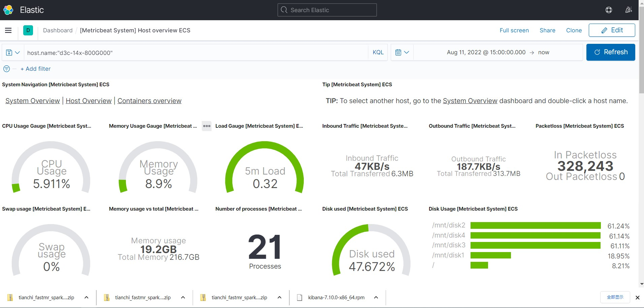Expand options for first tianchi_fastmr_spark zip download
The height and width of the screenshot is (308, 644).
tap(86, 298)
